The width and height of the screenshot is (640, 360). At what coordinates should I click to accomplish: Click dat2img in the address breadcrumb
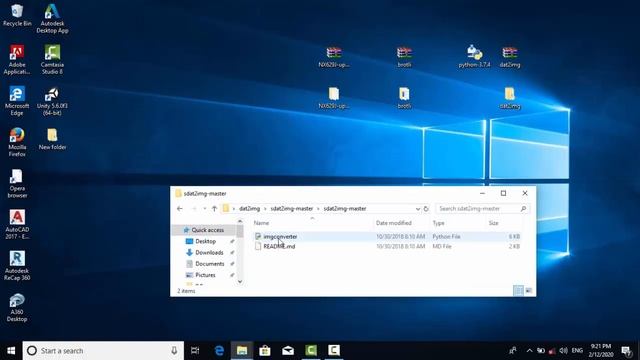pyautogui.click(x=249, y=209)
